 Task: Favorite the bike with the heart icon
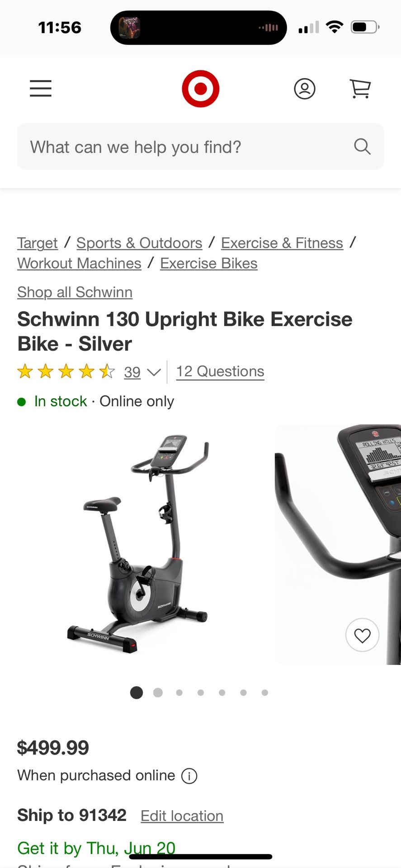coord(362,635)
